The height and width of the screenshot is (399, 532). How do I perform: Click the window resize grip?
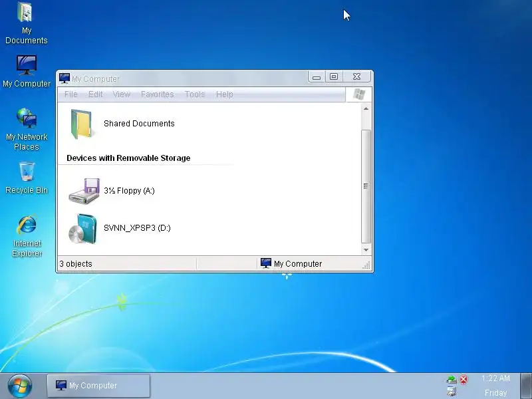(x=366, y=265)
